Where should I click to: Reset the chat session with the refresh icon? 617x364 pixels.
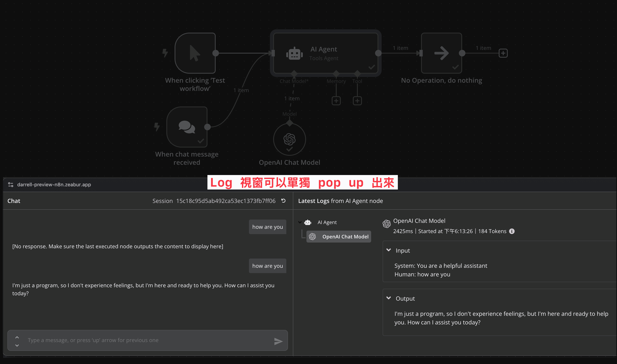284,201
